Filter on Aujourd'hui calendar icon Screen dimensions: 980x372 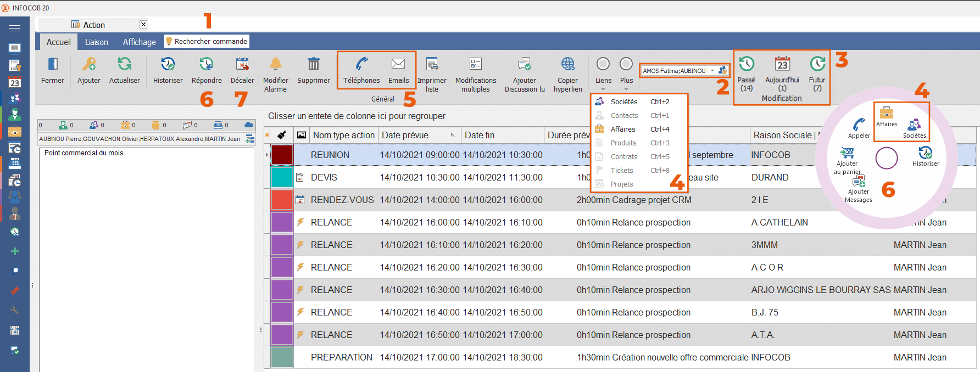(782, 65)
